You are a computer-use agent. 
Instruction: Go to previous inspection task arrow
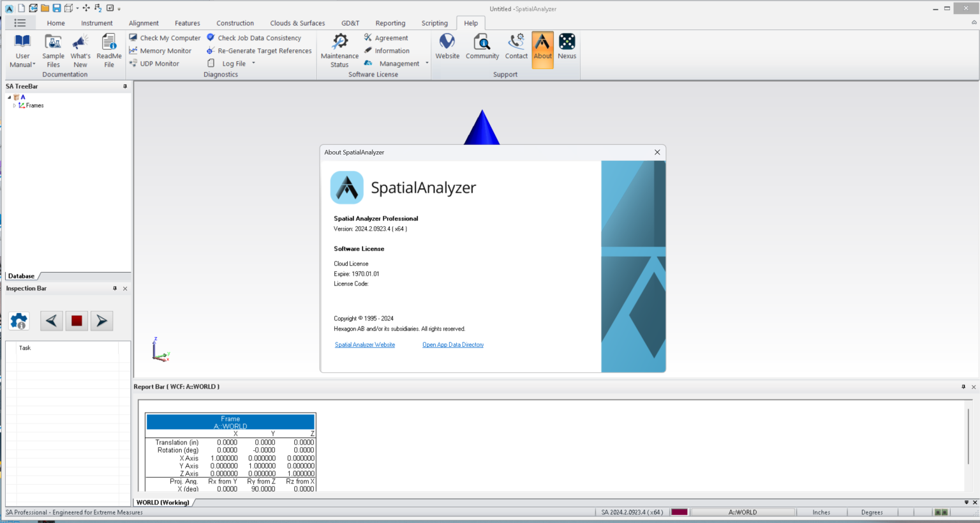tap(52, 321)
